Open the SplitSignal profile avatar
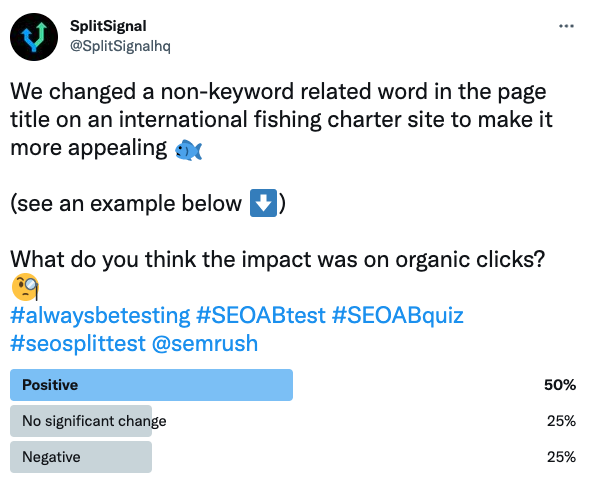This screenshot has height=484, width=589. point(34,37)
